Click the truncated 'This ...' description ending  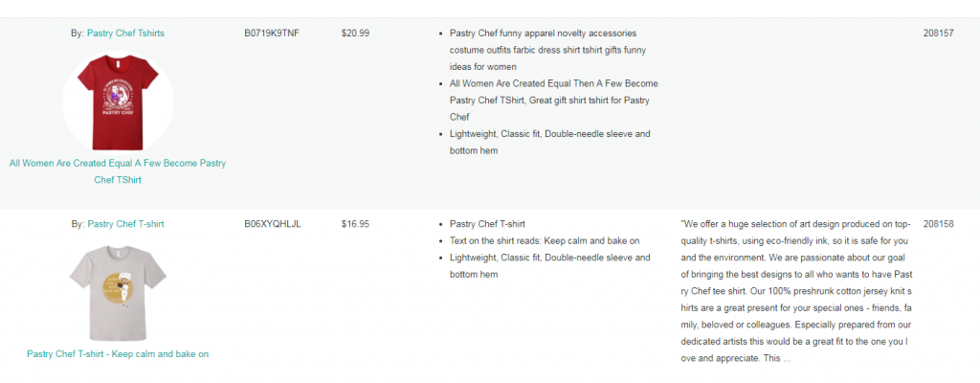(779, 359)
